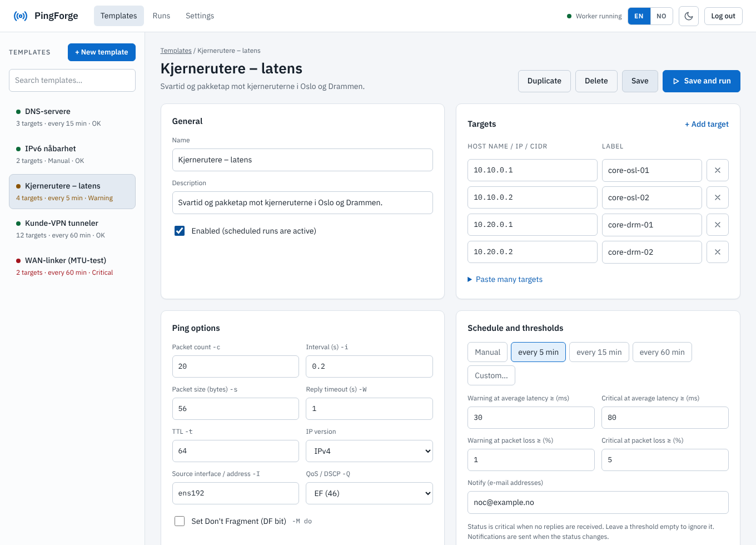756x545 pixels.
Task: Open the IP version dropdown
Action: click(x=369, y=451)
